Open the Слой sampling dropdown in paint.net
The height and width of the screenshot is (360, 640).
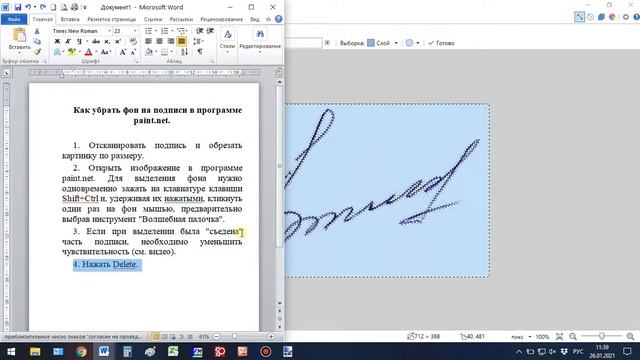pos(382,43)
